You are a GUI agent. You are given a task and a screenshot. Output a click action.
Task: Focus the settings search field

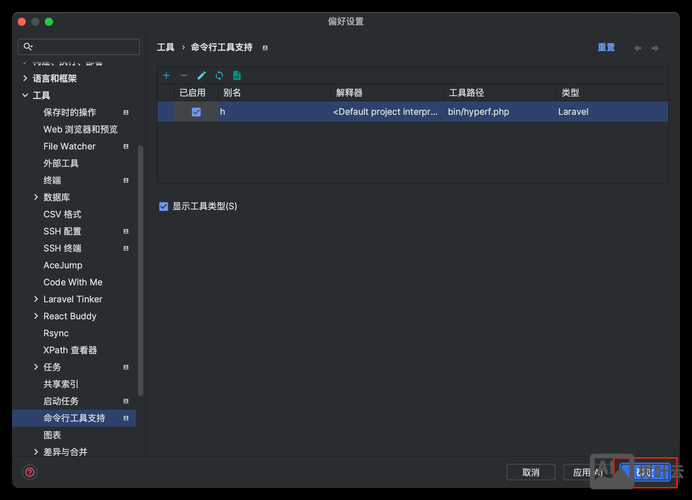[79, 46]
